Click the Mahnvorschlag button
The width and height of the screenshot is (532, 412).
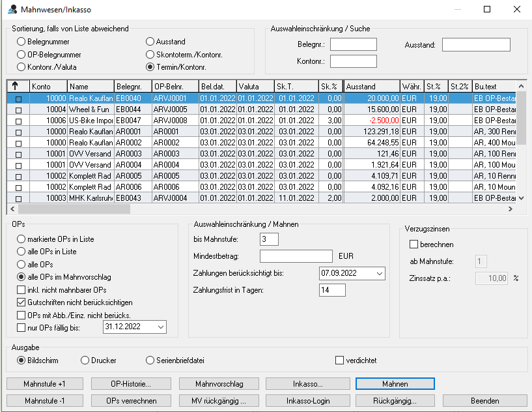pos(219,384)
